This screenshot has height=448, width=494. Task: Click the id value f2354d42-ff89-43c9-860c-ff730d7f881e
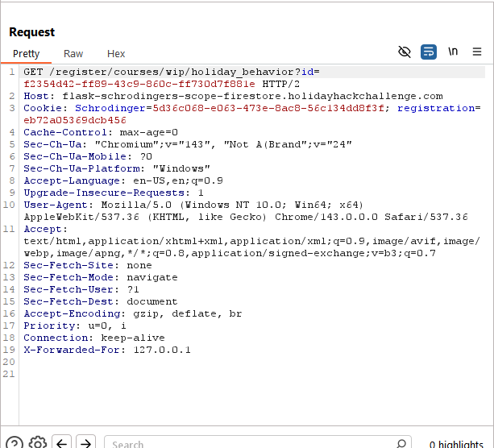click(139, 84)
